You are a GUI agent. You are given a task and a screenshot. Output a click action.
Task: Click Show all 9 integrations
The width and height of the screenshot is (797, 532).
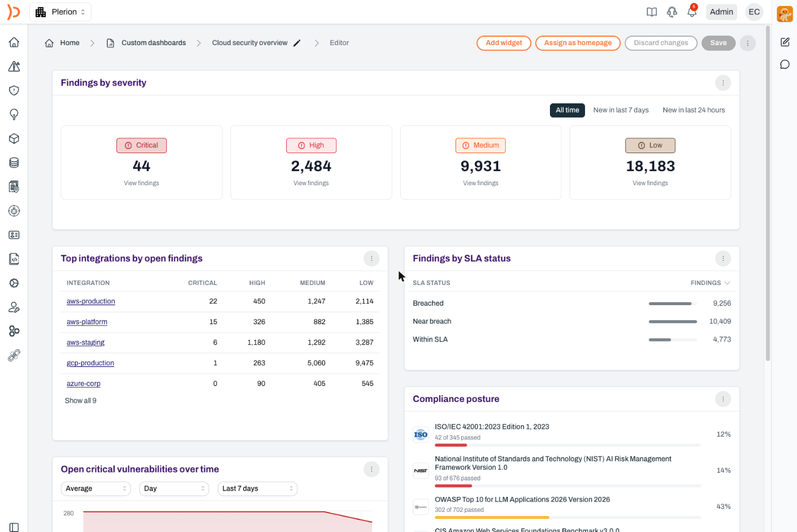(x=81, y=401)
